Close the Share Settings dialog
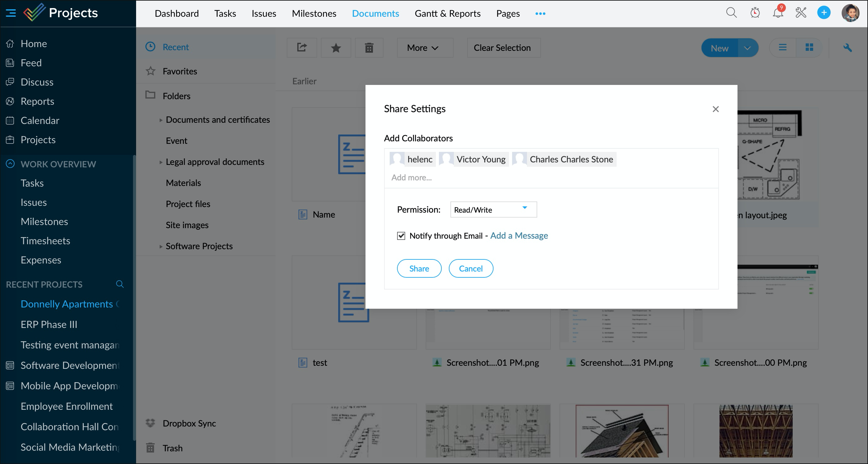This screenshot has height=464, width=868. click(x=716, y=109)
